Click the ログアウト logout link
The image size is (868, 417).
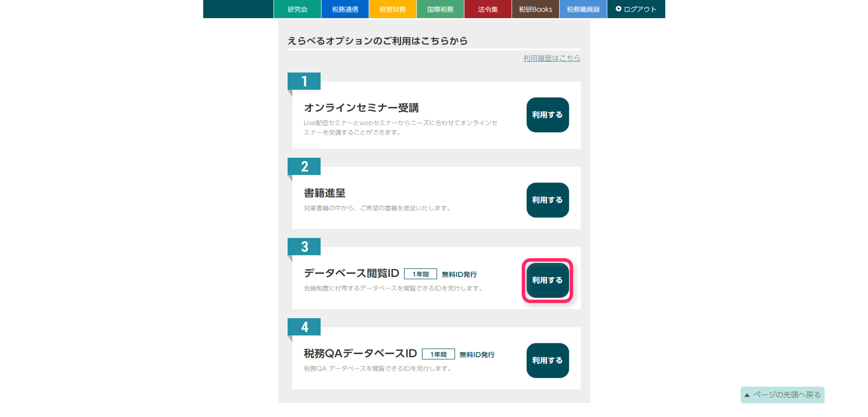[636, 9]
